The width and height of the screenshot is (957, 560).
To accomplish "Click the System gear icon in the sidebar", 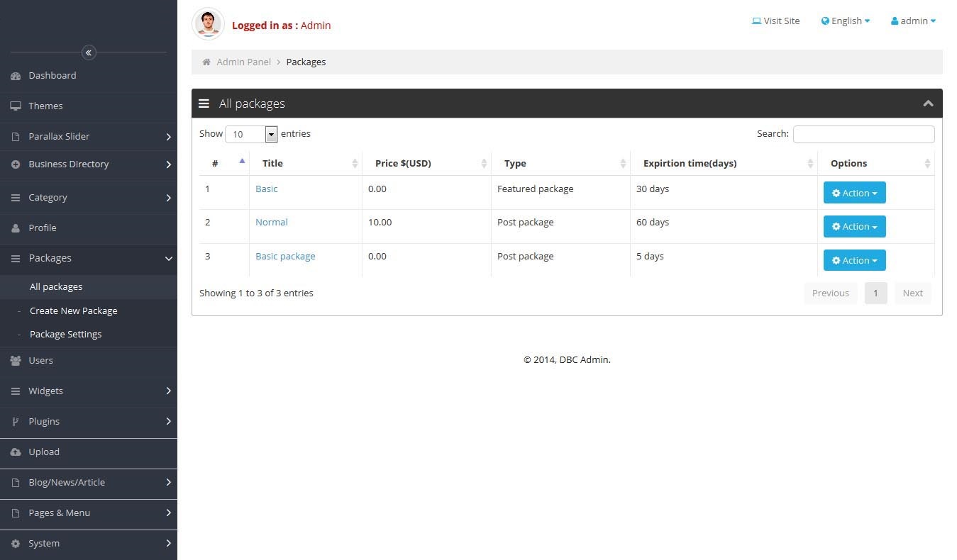I will click(x=16, y=544).
